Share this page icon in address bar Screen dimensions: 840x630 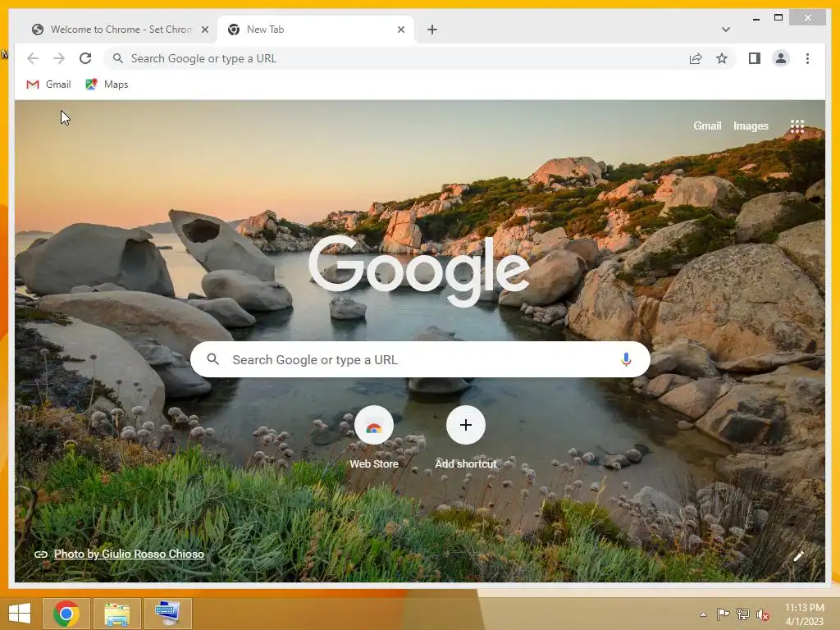click(696, 58)
